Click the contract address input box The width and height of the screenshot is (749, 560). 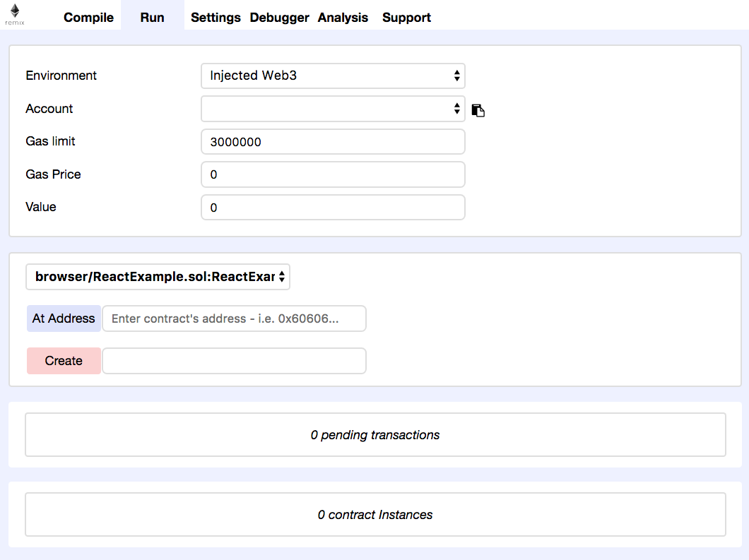point(234,318)
